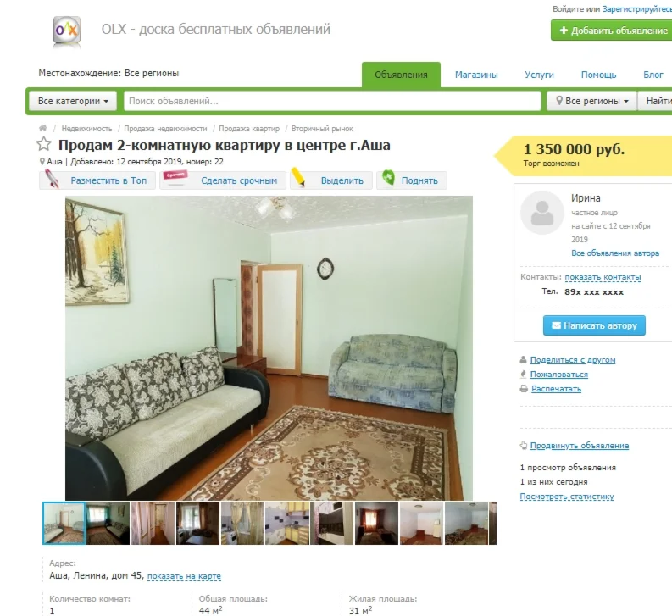This screenshot has width=672, height=616.
Task: Select the kitchen thumbnail with yellow cabinets
Action: click(x=287, y=523)
